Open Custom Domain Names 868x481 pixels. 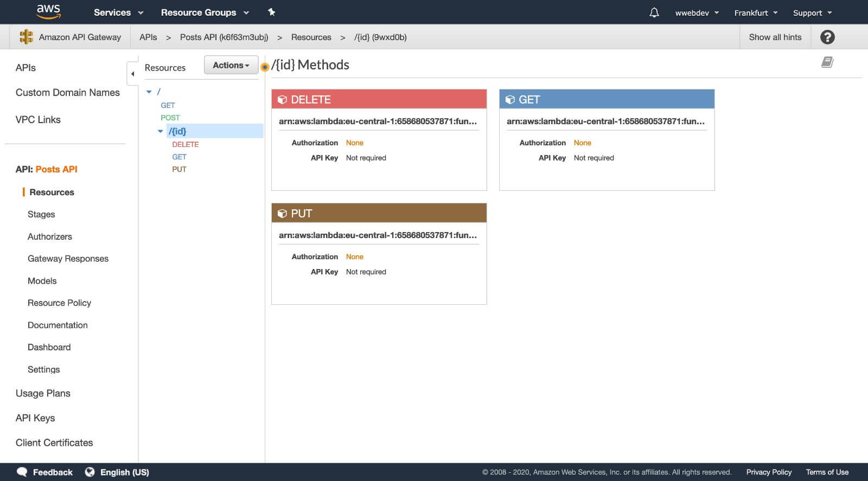tap(68, 92)
